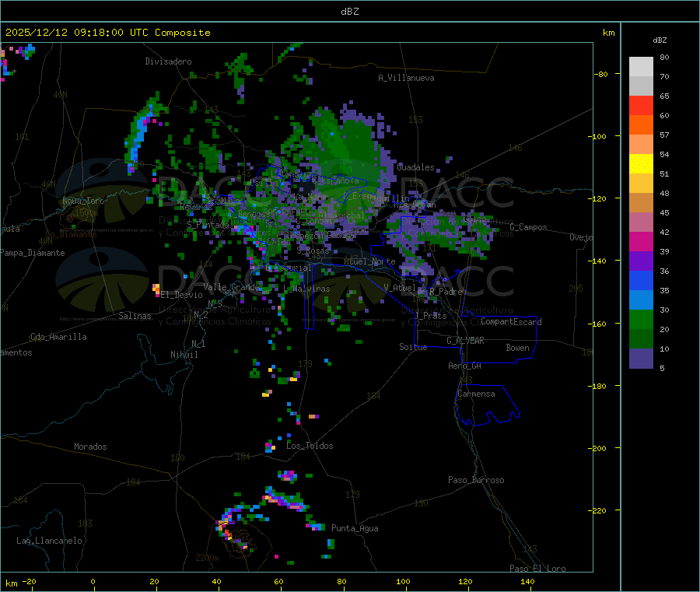Screen dimensions: 700x592
Task: Click the 2200m elevation label
Action: pyautogui.click(x=207, y=558)
